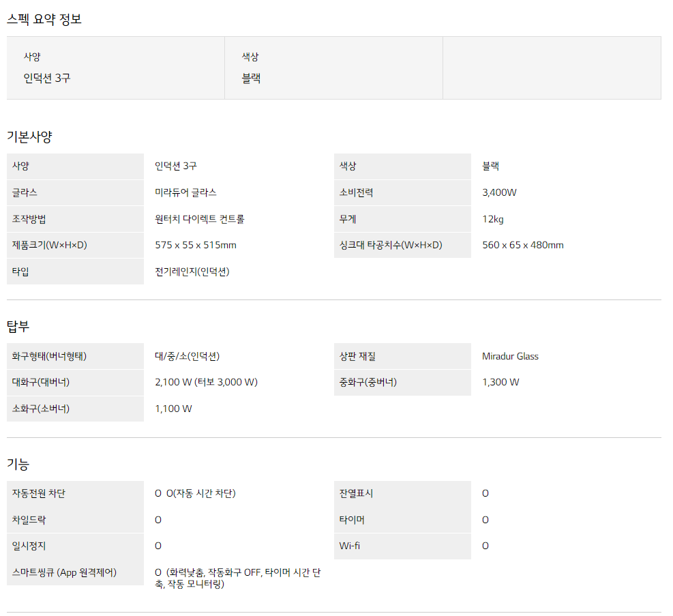Image resolution: width=673 pixels, height=616 pixels.
Task: Select the '575 x 55 x 515mm' dimensions
Action: click(196, 246)
